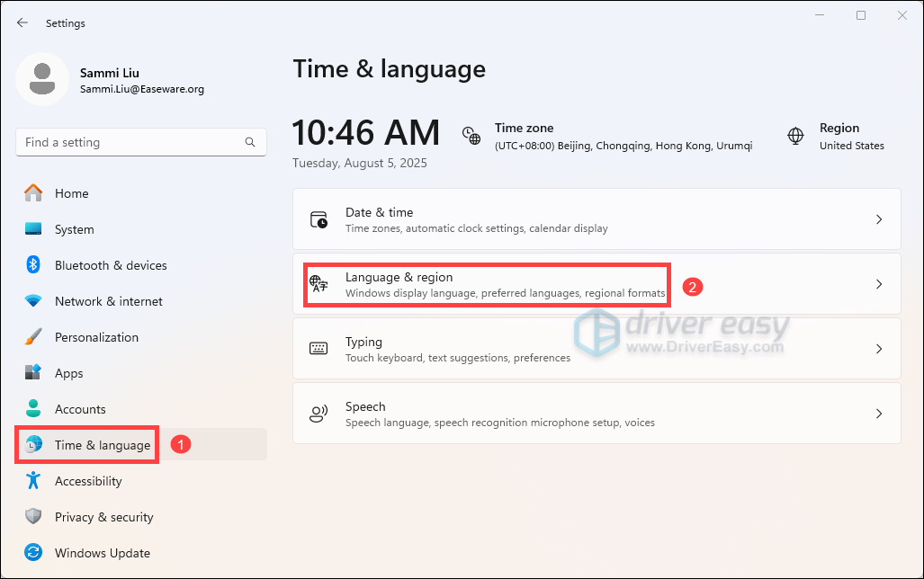The width and height of the screenshot is (924, 579).
Task: Expand the Speech settings chevron
Action: tap(879, 413)
